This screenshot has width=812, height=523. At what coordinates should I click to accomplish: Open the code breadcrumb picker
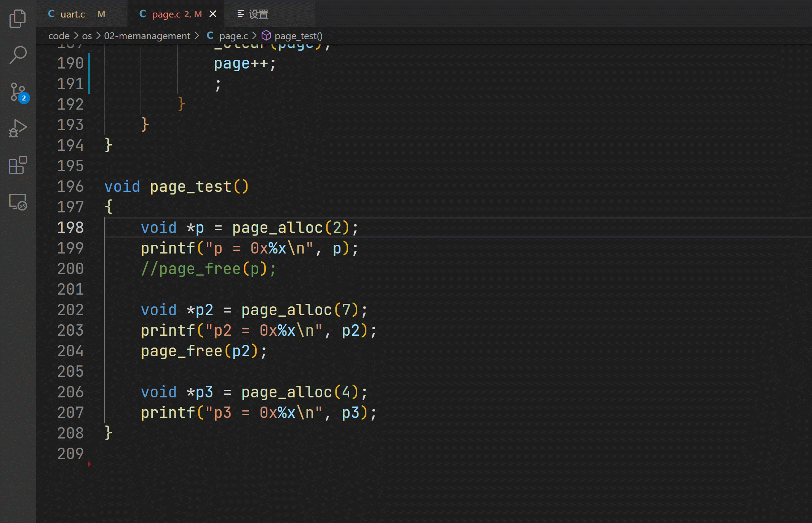point(59,35)
